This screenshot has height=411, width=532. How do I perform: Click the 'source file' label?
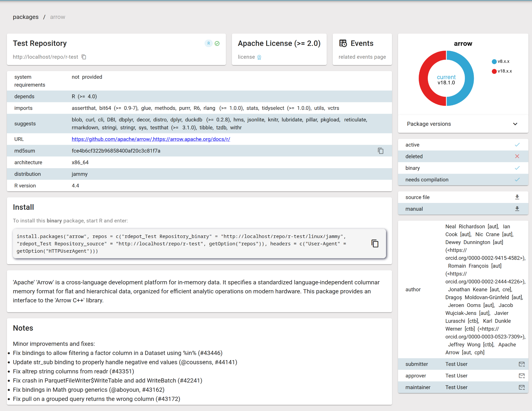click(x=418, y=197)
